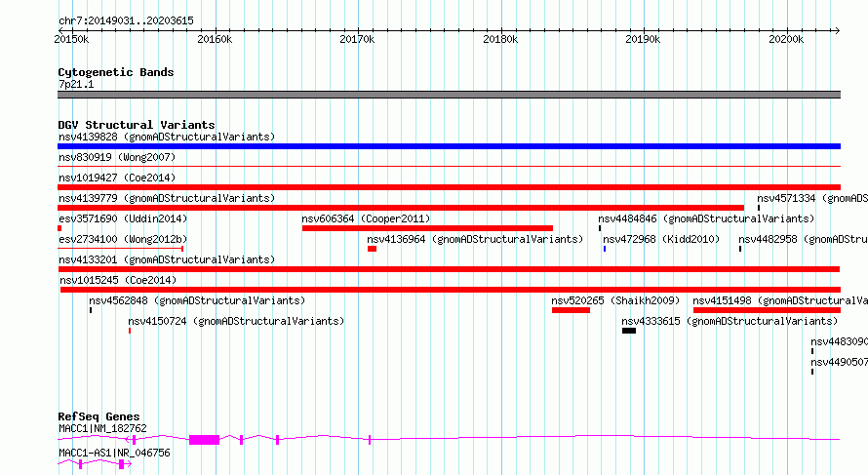Click the 7p21.1 cytogenetic band bar

pyautogui.click(x=449, y=95)
